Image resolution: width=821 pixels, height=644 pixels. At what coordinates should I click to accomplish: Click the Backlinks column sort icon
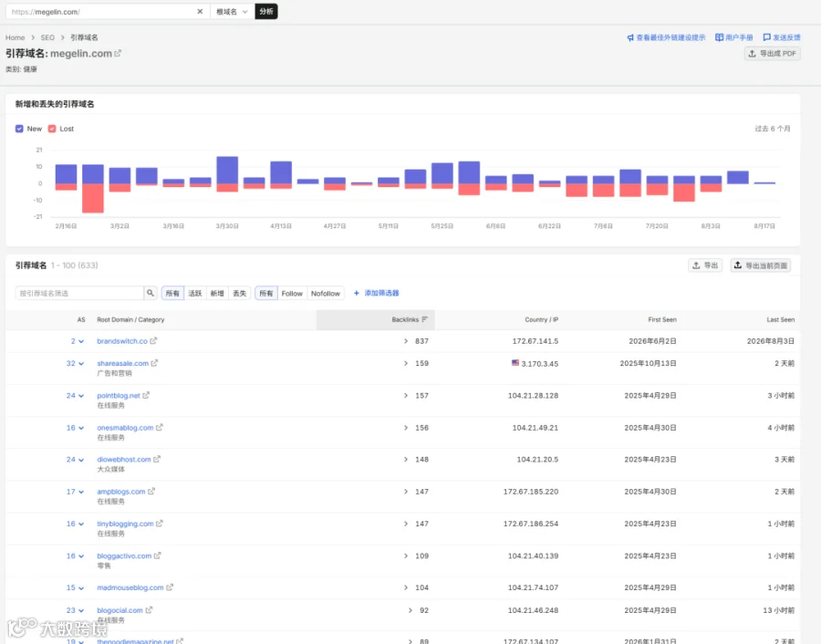(424, 319)
